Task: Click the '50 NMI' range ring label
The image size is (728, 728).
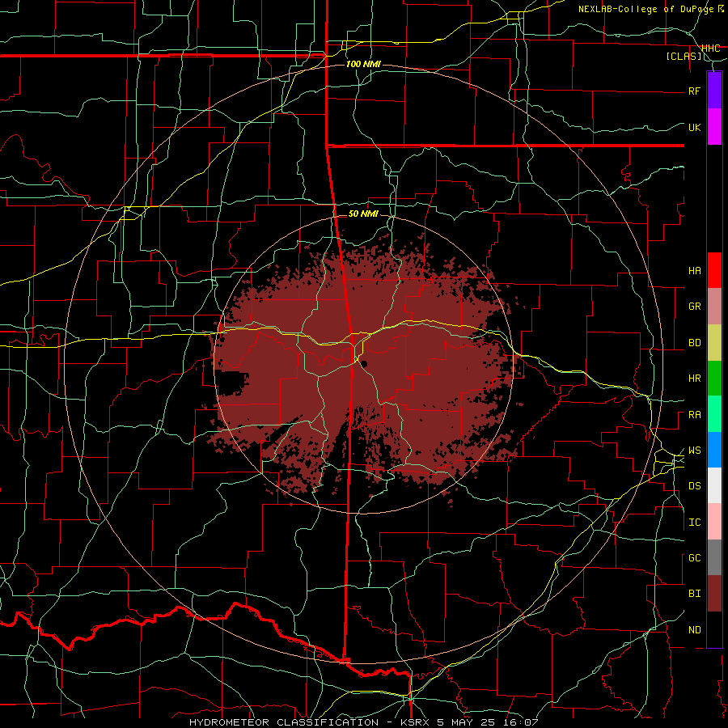Action: [x=363, y=214]
